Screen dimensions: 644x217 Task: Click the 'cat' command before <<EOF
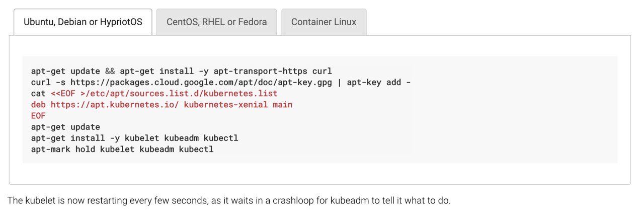pyautogui.click(x=38, y=94)
